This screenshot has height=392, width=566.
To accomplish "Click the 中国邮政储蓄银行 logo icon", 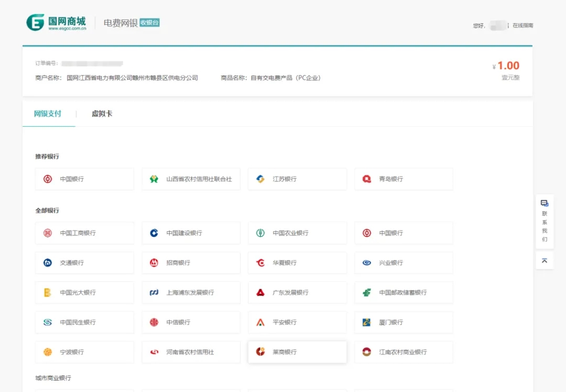I will point(367,292).
